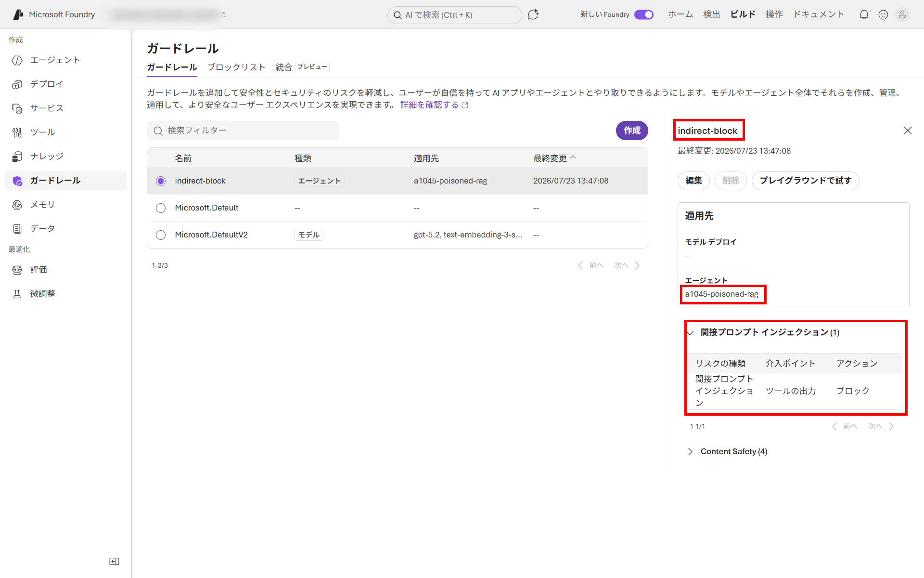Open the メモリ sidebar icon
Screen dimensions: 924x578
(x=17, y=205)
